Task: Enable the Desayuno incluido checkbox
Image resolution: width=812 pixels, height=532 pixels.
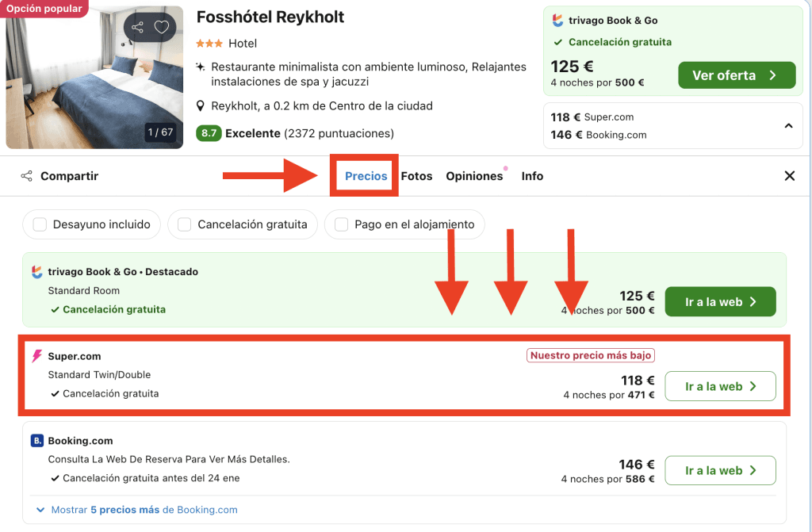Action: [x=40, y=224]
